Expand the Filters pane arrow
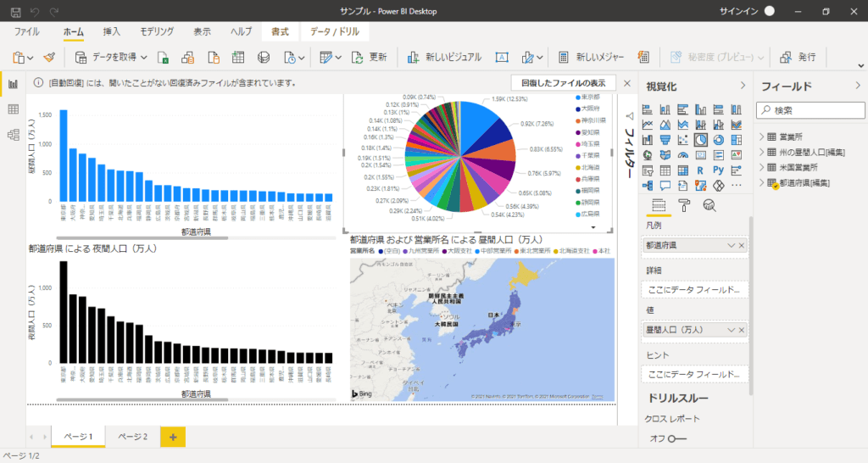The width and height of the screenshot is (868, 463). [630, 115]
